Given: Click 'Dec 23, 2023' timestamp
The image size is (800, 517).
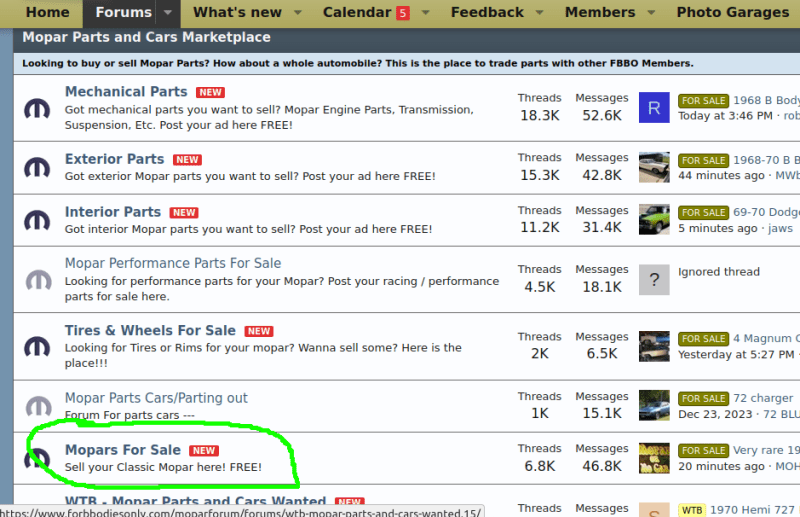Looking at the screenshot, I should click(715, 414).
